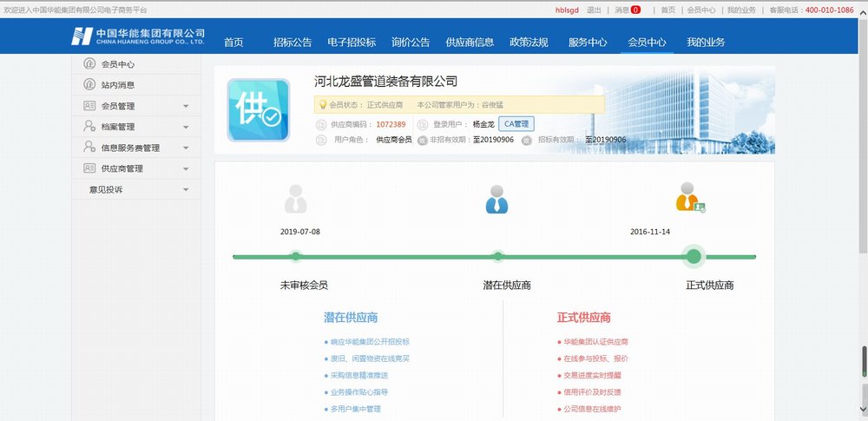Open 招标公告 in the navigation bar
Image resolution: width=868 pixels, height=421 pixels.
coord(293,43)
